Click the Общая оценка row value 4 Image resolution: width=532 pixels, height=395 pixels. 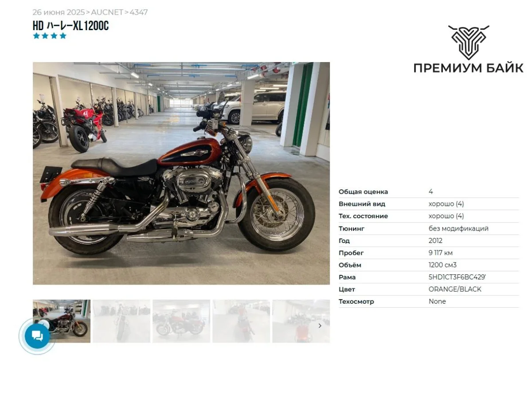pyautogui.click(x=431, y=192)
